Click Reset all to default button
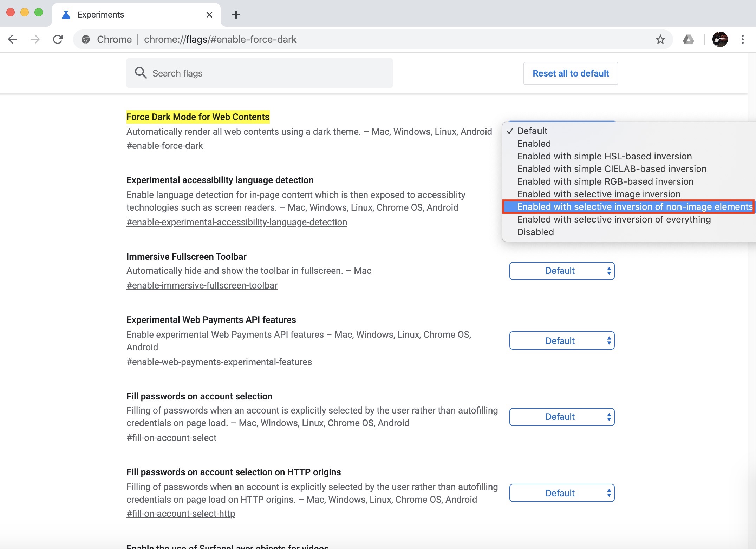 click(x=571, y=73)
